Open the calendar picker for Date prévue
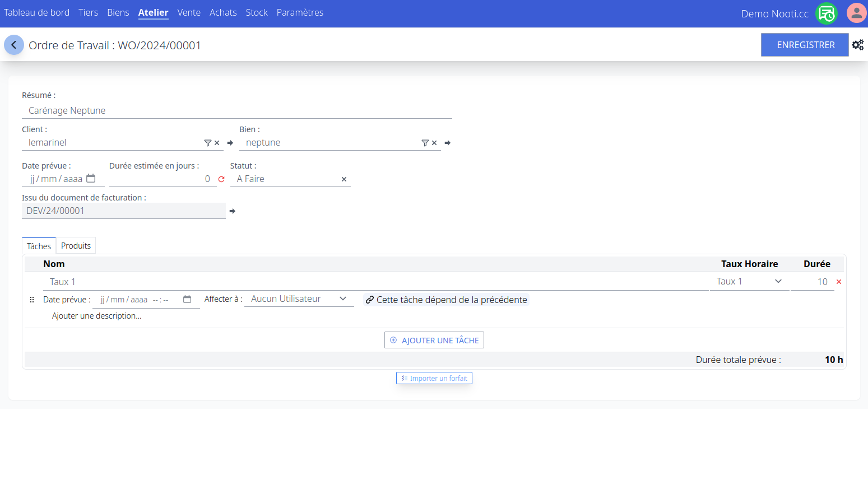Screen dimensions: 868x485 (91, 179)
